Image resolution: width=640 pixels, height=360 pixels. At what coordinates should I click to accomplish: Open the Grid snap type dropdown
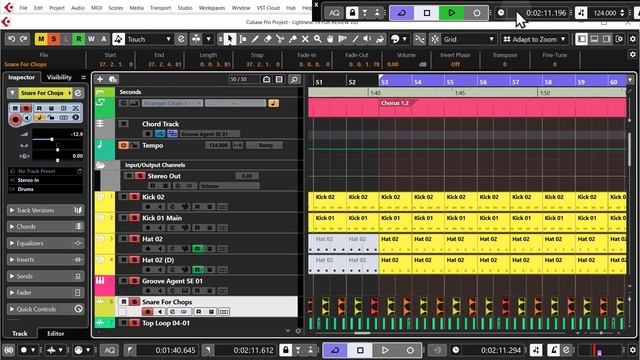point(469,39)
